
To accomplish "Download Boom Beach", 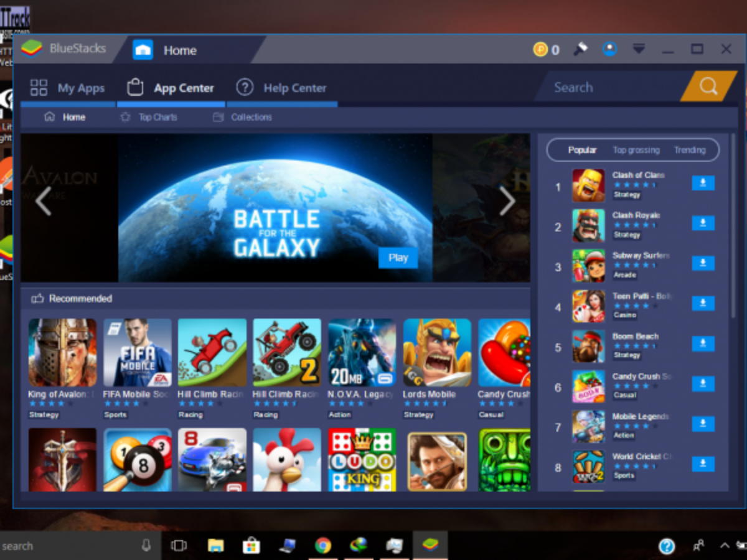I will (703, 343).
